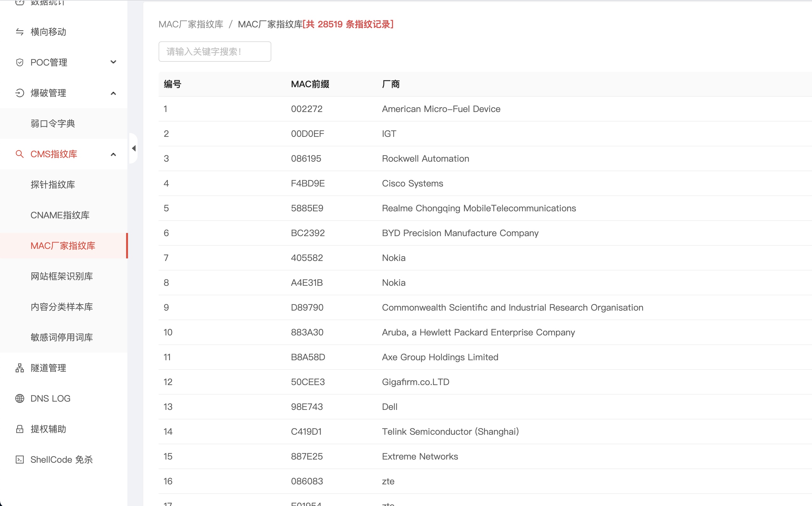Click the globe icon next to DNS LOG

pyautogui.click(x=20, y=398)
